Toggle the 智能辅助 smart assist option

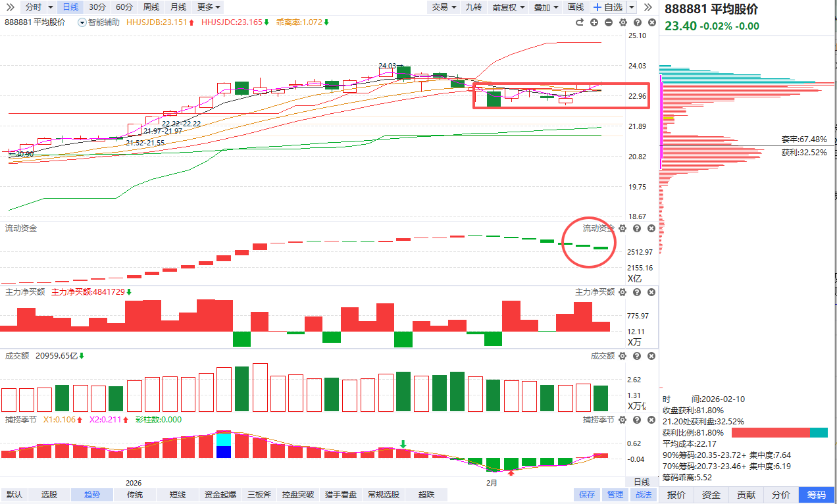pyautogui.click(x=99, y=22)
